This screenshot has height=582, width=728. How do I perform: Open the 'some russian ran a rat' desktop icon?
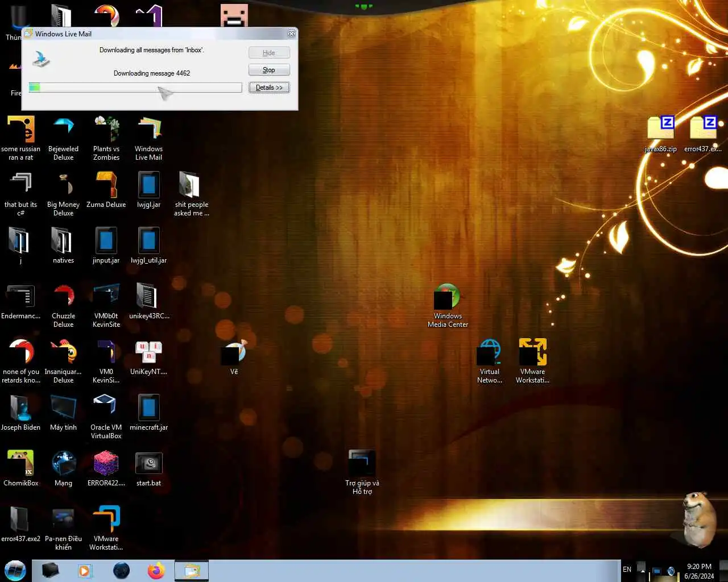pos(21,138)
